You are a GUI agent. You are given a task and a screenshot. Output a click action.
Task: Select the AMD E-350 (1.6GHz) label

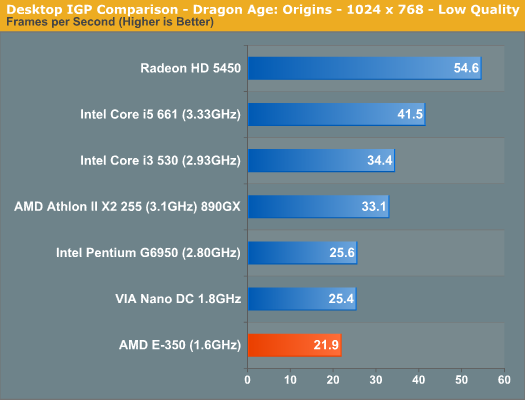pos(180,345)
